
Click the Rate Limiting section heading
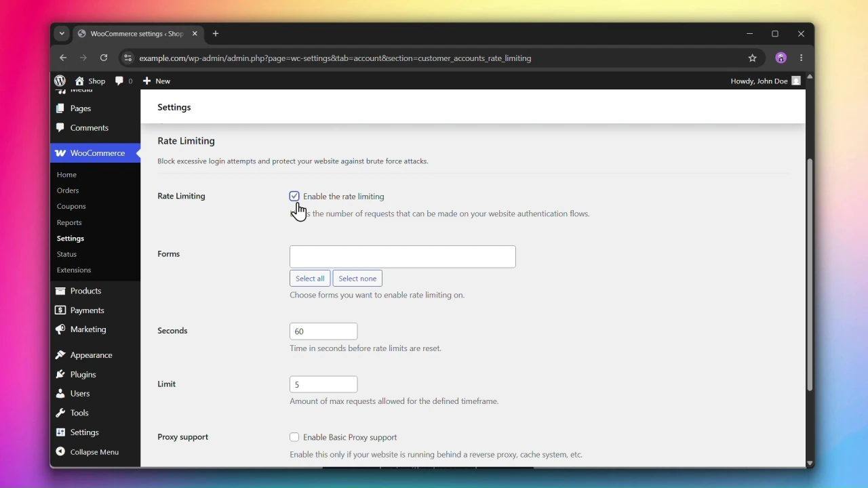[x=186, y=141]
